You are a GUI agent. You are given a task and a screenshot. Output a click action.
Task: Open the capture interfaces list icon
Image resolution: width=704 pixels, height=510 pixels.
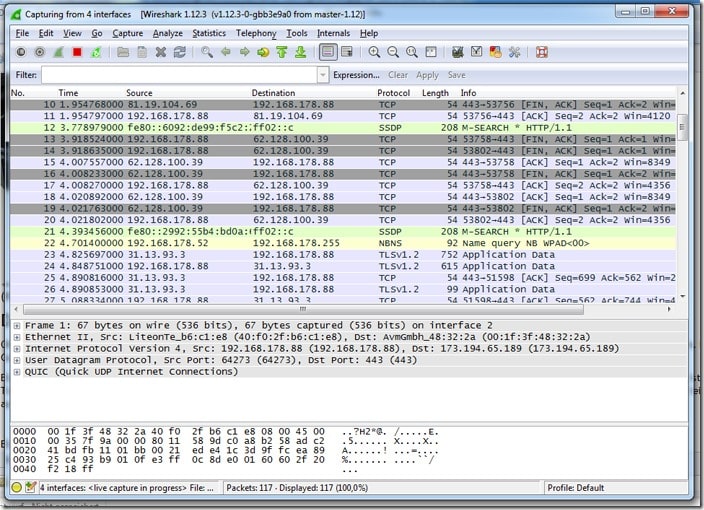[21, 52]
